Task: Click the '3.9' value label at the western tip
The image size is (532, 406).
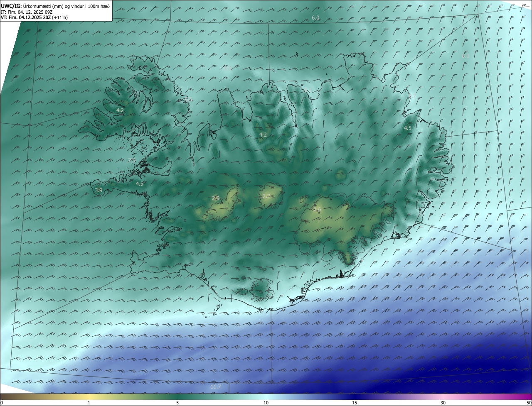Action: tap(99, 190)
